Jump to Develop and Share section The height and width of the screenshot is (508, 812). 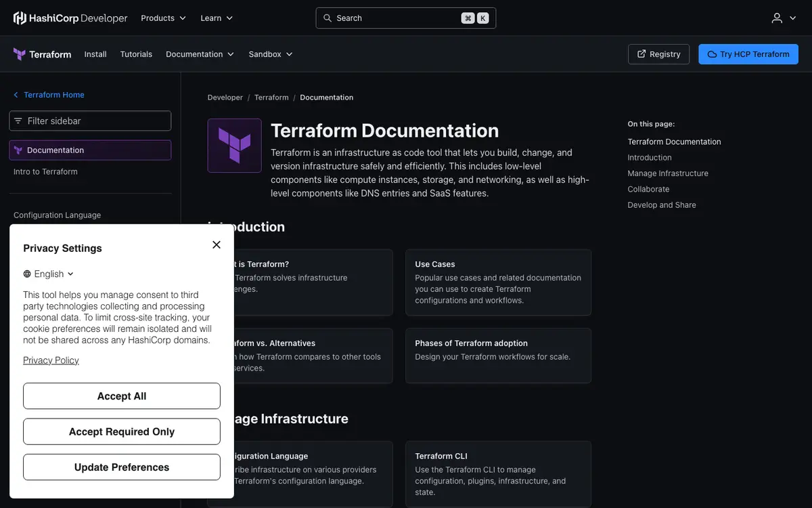(662, 205)
